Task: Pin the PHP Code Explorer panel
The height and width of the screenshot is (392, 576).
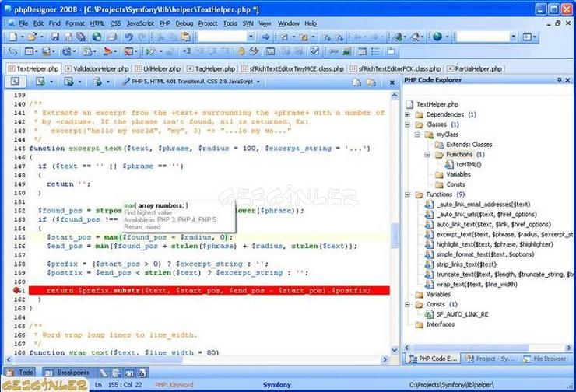Action: (560, 79)
